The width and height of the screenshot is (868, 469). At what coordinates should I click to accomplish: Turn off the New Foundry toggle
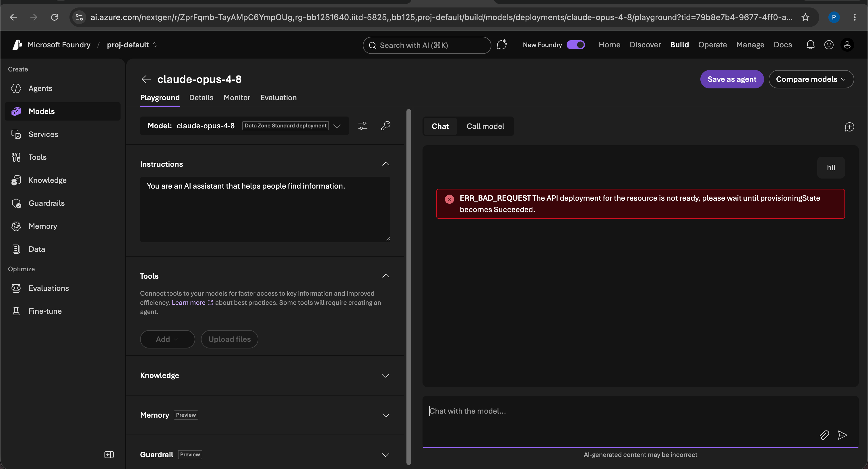pyautogui.click(x=576, y=45)
